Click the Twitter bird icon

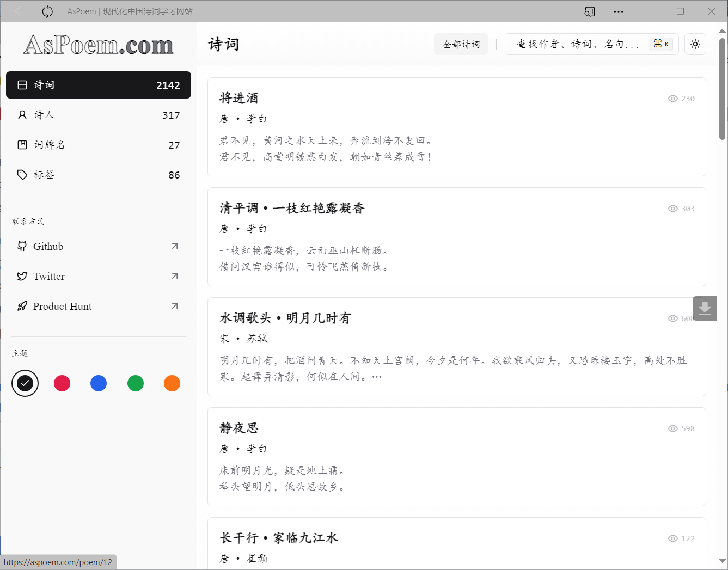click(22, 276)
